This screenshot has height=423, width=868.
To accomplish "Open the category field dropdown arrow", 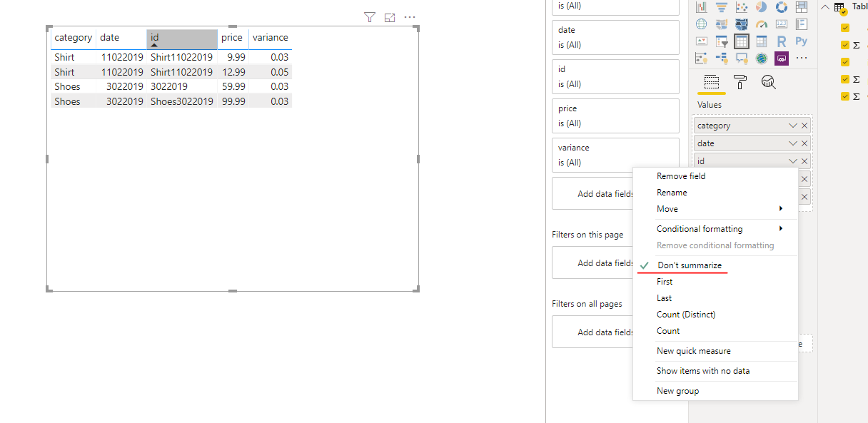I will click(792, 126).
